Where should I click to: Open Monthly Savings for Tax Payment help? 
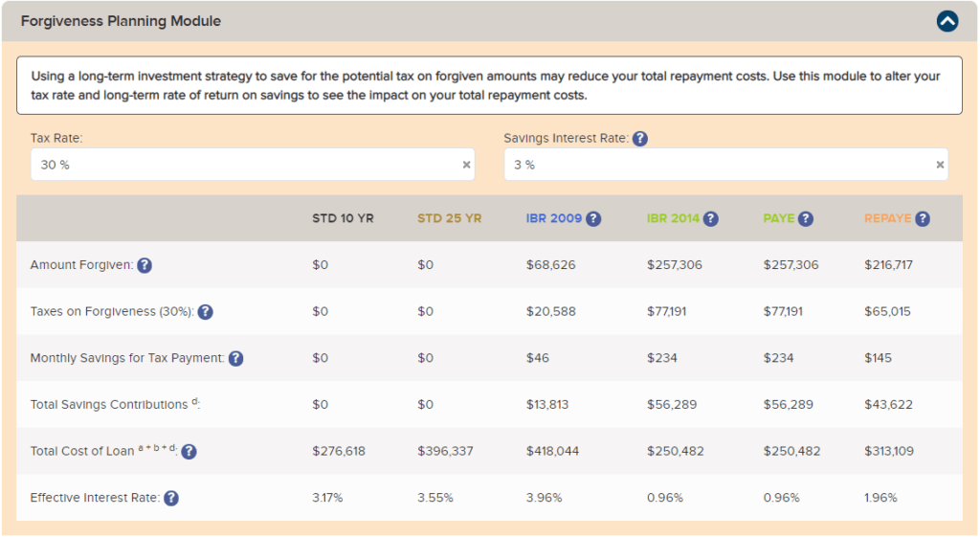click(235, 358)
